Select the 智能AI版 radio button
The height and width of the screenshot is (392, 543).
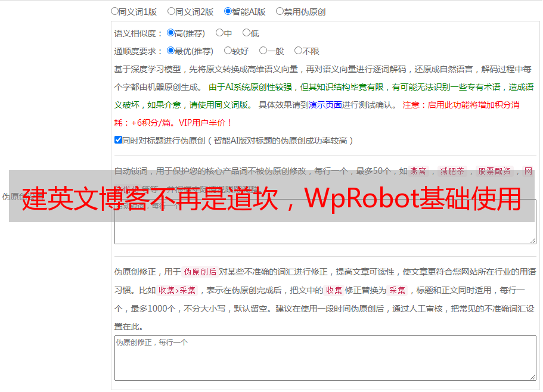[228, 11]
